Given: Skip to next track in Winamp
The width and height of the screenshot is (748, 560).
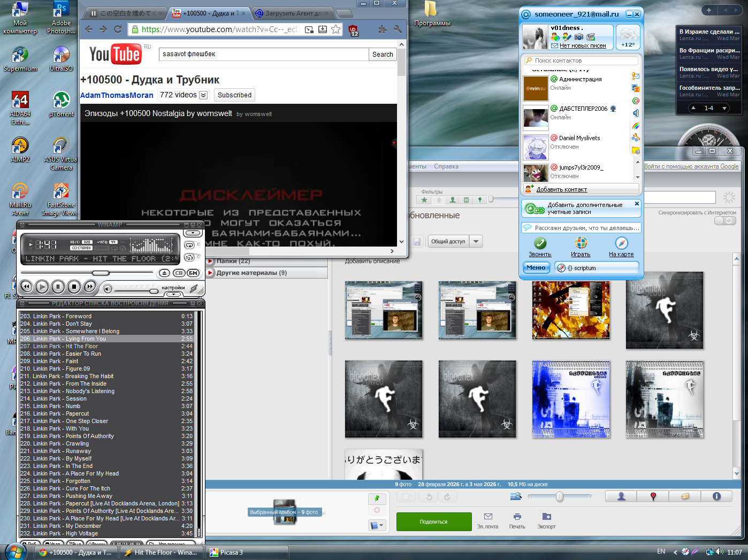Looking at the screenshot, I should (90, 287).
